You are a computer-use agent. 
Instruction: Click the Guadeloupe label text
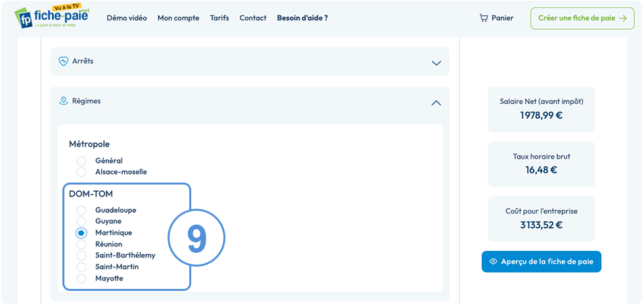click(x=116, y=210)
